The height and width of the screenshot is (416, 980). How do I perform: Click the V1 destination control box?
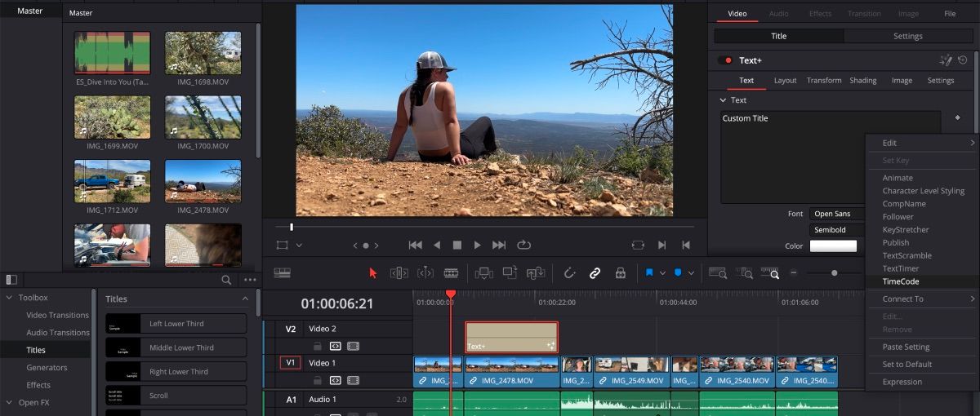pyautogui.click(x=290, y=363)
